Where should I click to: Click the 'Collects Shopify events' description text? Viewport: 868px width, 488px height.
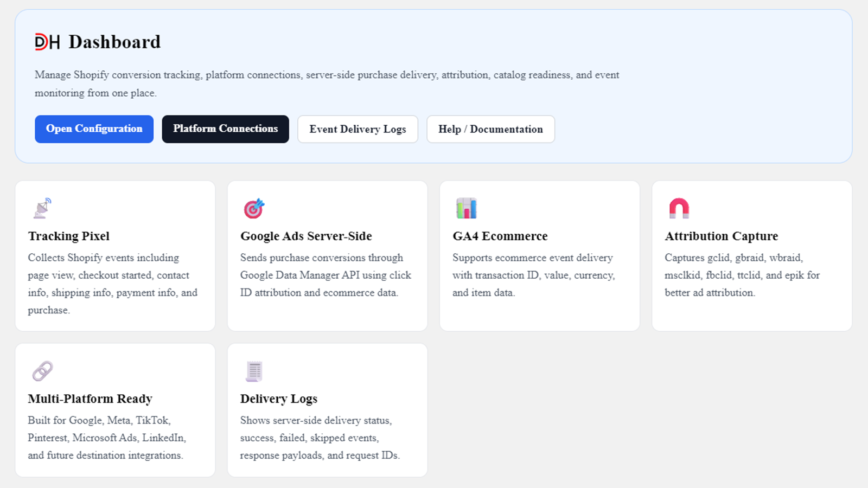pos(113,284)
